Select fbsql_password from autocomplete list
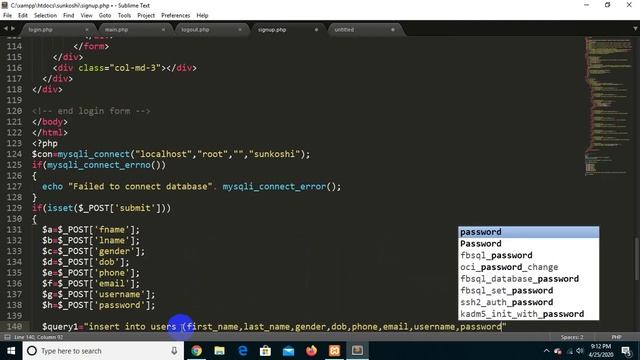640x360 pixels. tap(529, 256)
